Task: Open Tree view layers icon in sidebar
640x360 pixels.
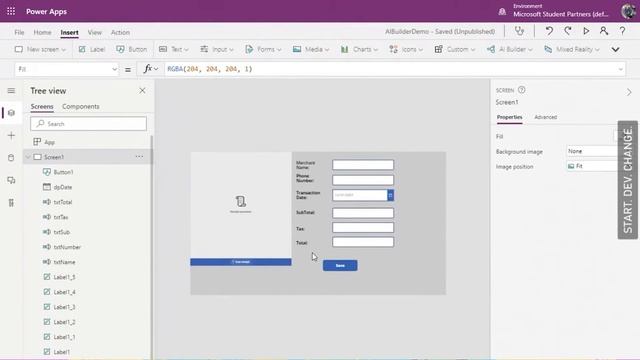Action: point(11,113)
